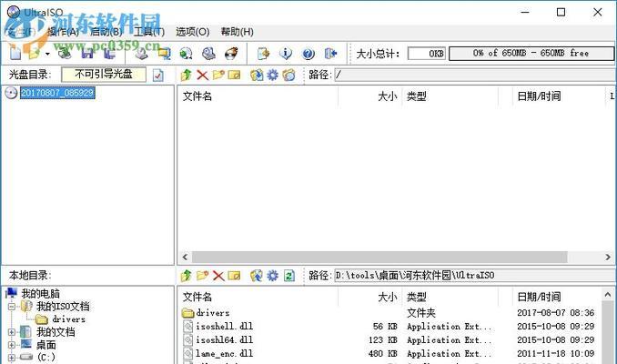Go up a folder in local directory pane
This screenshot has height=364, width=617.
[x=187, y=276]
